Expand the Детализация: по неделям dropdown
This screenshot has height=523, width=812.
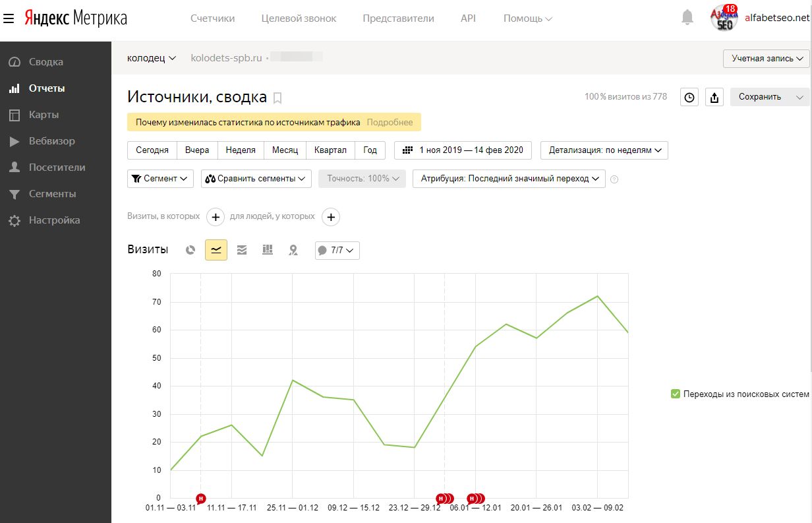coord(604,150)
